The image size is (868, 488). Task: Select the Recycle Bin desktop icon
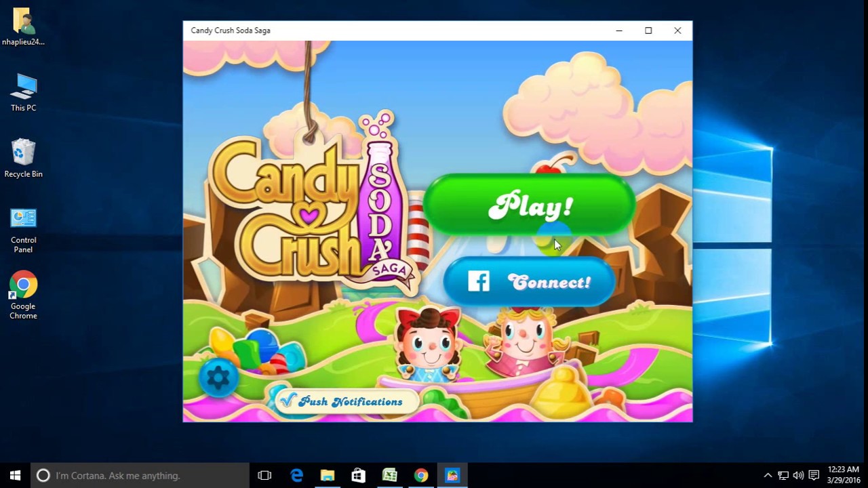coord(23,159)
